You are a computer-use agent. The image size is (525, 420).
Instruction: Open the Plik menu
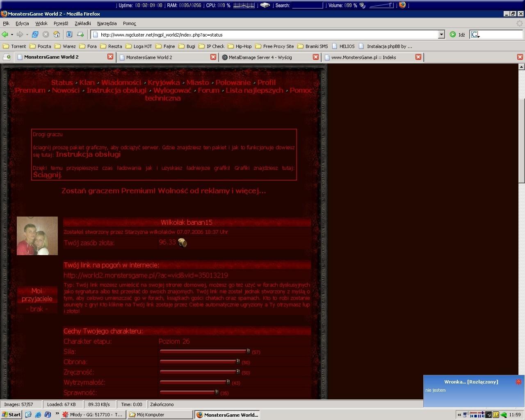pos(6,23)
